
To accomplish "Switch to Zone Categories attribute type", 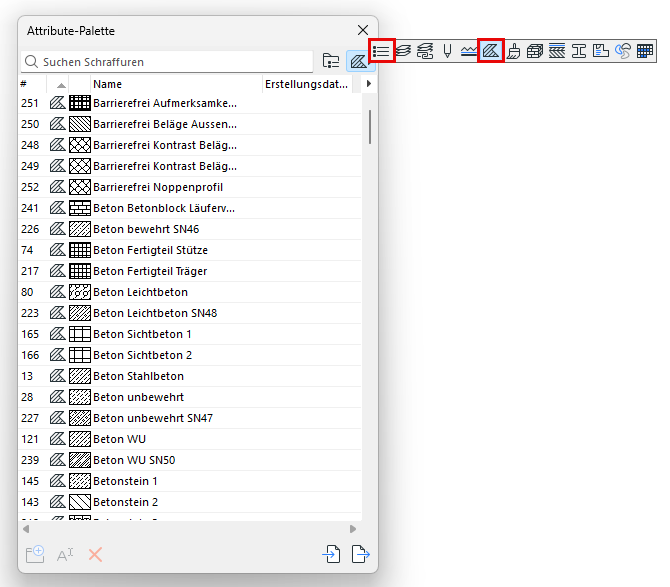I will click(x=601, y=51).
